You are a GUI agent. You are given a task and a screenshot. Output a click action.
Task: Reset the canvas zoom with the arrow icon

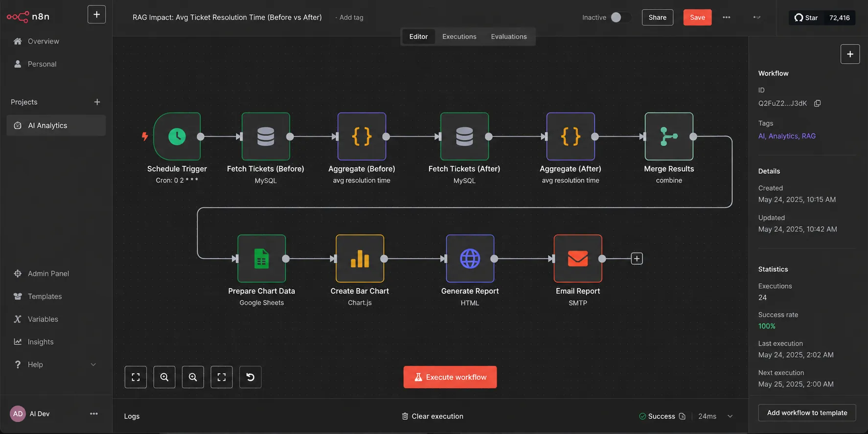(250, 377)
